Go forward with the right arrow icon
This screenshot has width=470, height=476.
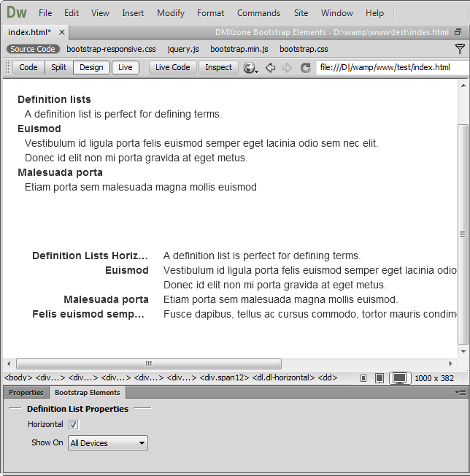coord(287,67)
